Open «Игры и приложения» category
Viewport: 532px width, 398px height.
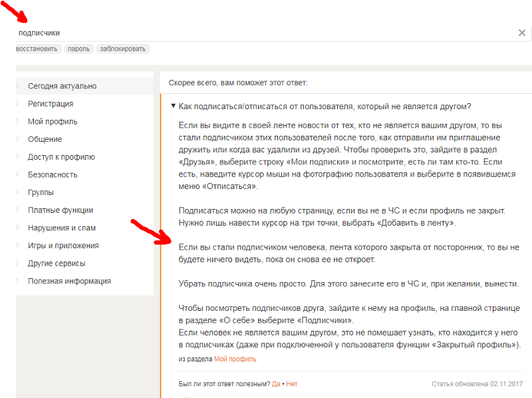click(x=84, y=246)
